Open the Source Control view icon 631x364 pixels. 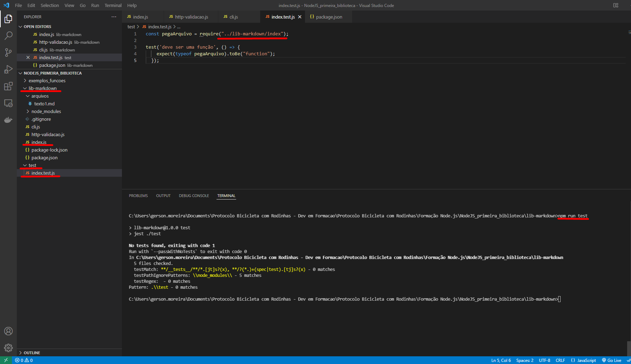(8, 52)
